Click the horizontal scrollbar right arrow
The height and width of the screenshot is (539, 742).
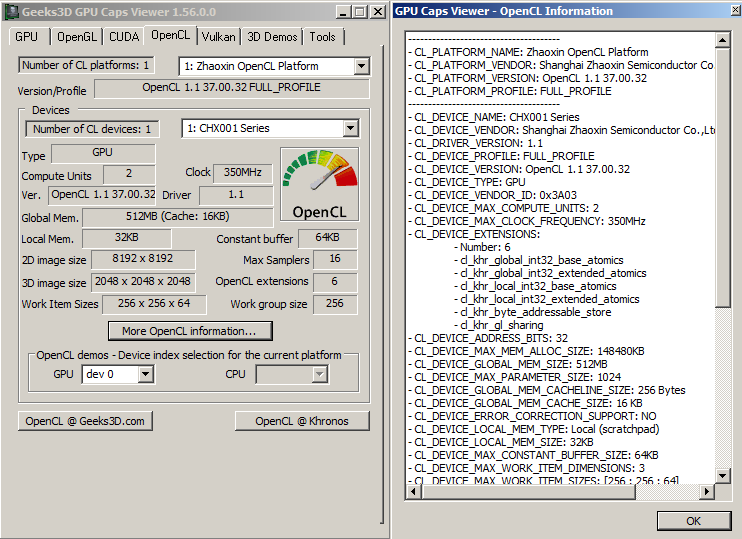pos(707,492)
